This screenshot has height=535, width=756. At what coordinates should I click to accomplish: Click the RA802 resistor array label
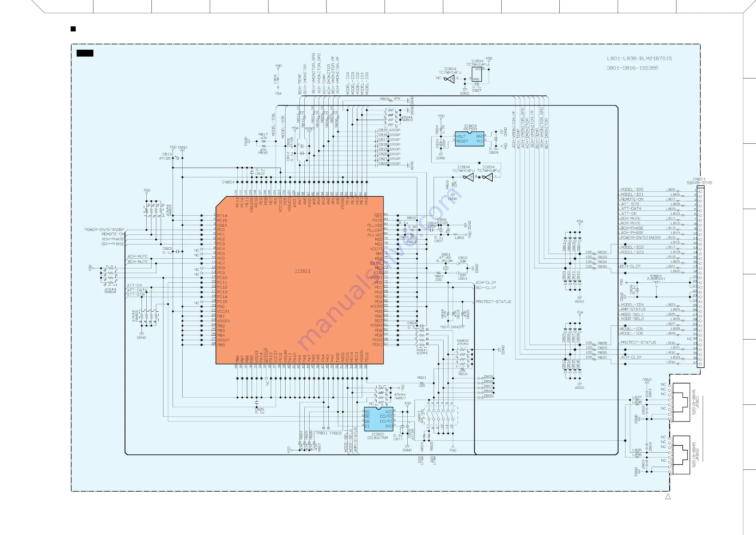click(x=463, y=341)
